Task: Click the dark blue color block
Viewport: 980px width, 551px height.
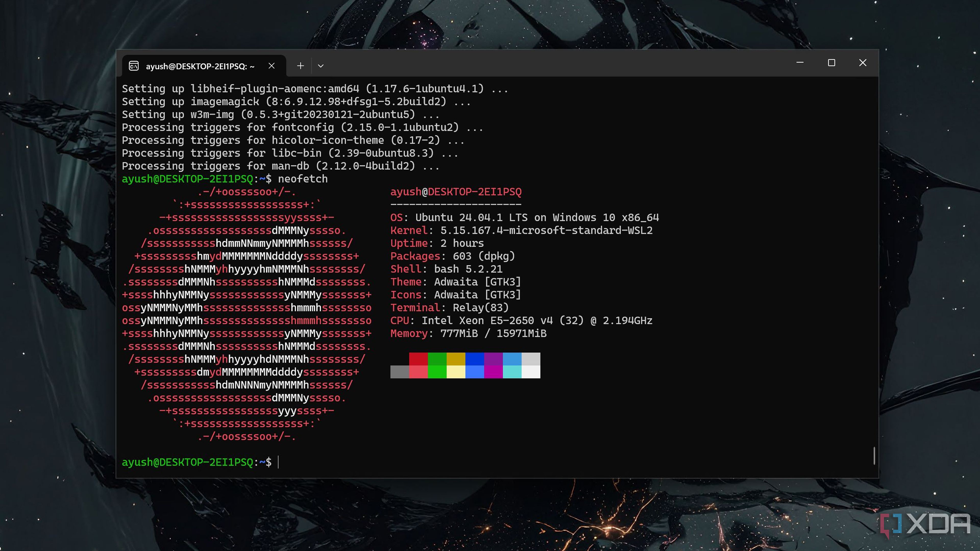Action: (474, 359)
